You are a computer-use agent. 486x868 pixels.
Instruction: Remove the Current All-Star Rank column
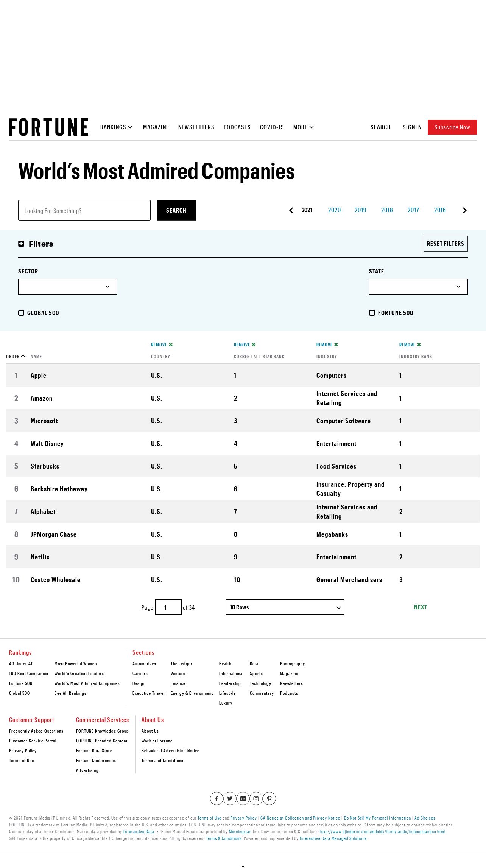point(245,345)
